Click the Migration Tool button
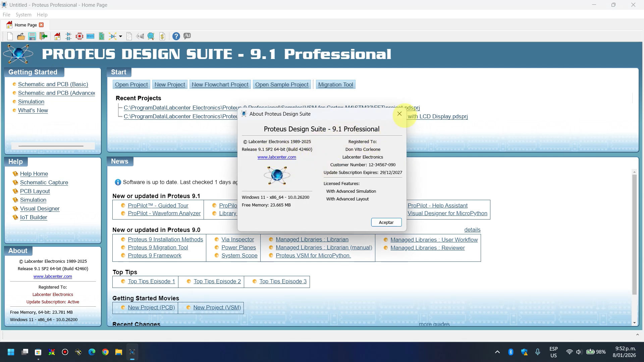The image size is (644, 362). pos(335,84)
